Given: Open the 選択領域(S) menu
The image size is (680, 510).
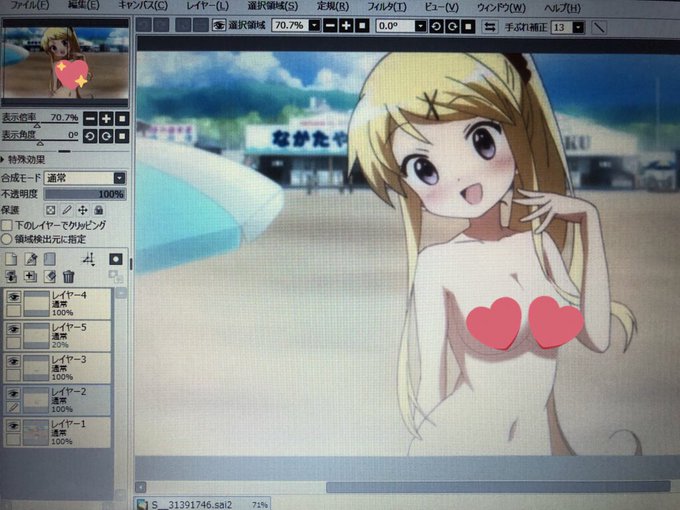Looking at the screenshot, I should pyautogui.click(x=272, y=7).
